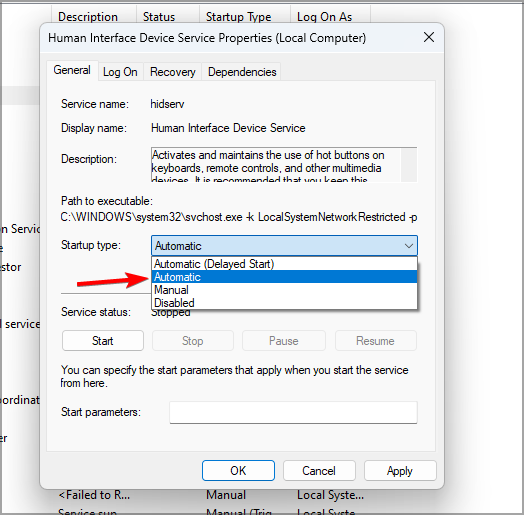The height and width of the screenshot is (515, 524).
Task: Focus the Start parameters input field
Action: click(293, 412)
